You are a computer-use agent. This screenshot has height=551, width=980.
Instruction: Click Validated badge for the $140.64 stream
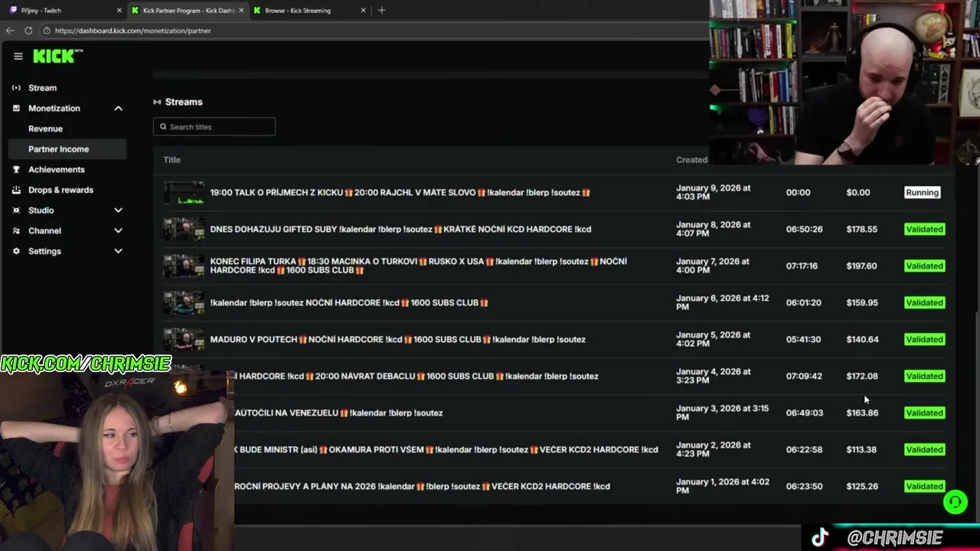(x=924, y=340)
